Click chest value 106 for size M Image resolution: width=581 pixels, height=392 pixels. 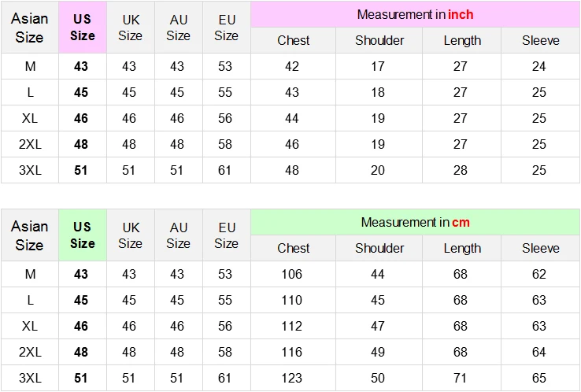click(x=291, y=274)
